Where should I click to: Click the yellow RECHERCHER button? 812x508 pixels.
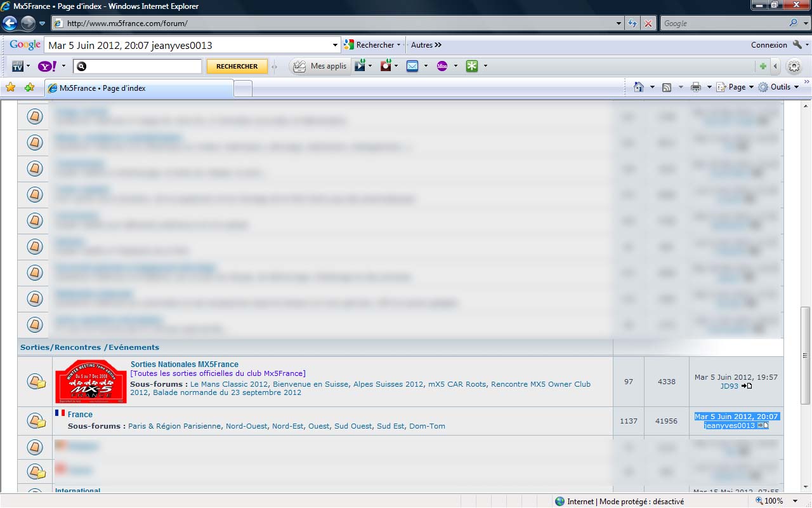pos(237,66)
